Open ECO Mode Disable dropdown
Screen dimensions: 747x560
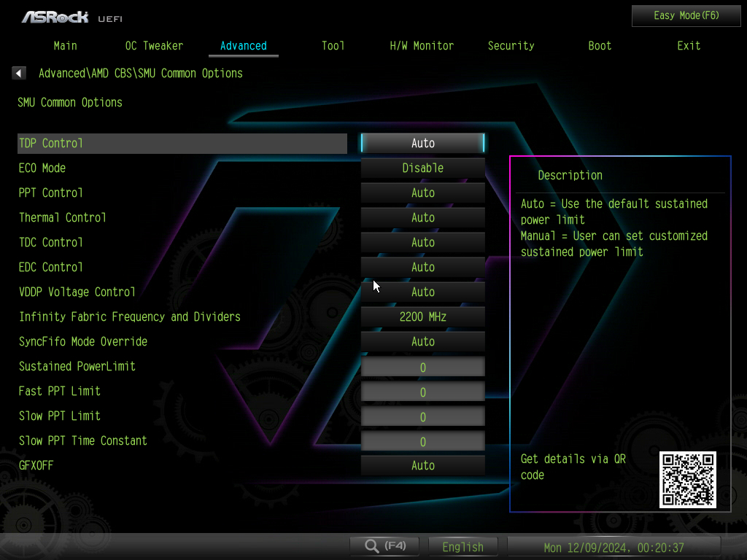click(422, 168)
